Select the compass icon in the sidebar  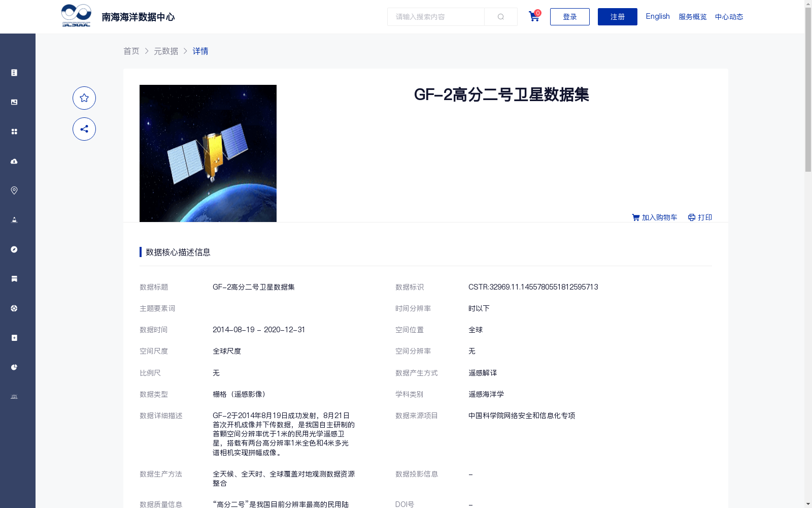[x=14, y=249]
